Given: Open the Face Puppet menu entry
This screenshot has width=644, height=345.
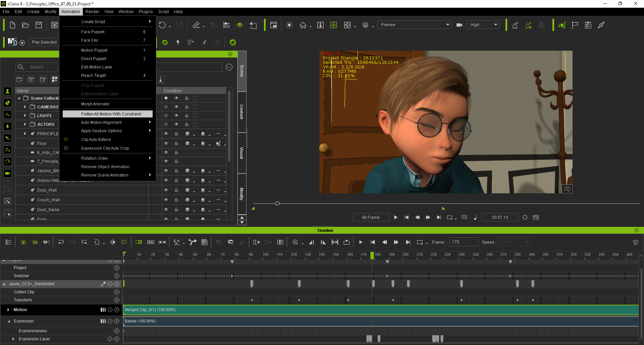Looking at the screenshot, I should (x=108, y=32).
